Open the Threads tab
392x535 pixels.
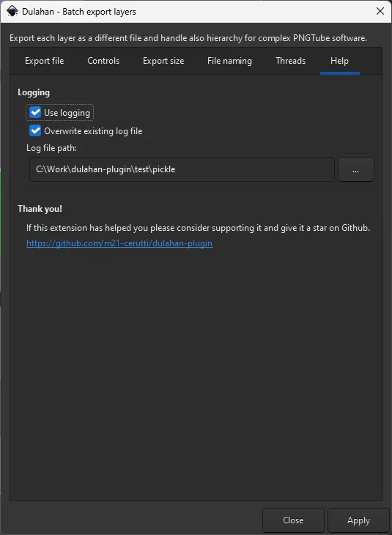pyautogui.click(x=290, y=61)
